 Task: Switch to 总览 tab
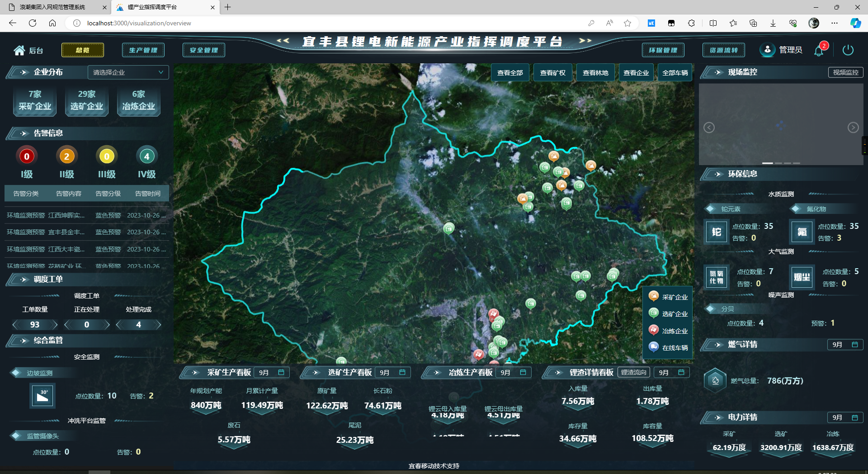83,50
